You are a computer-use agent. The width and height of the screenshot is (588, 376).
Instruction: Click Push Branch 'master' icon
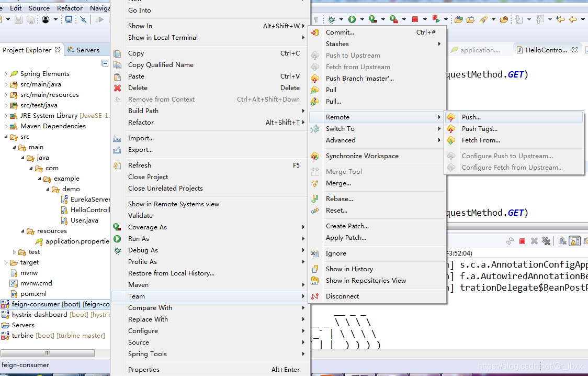[314, 79]
